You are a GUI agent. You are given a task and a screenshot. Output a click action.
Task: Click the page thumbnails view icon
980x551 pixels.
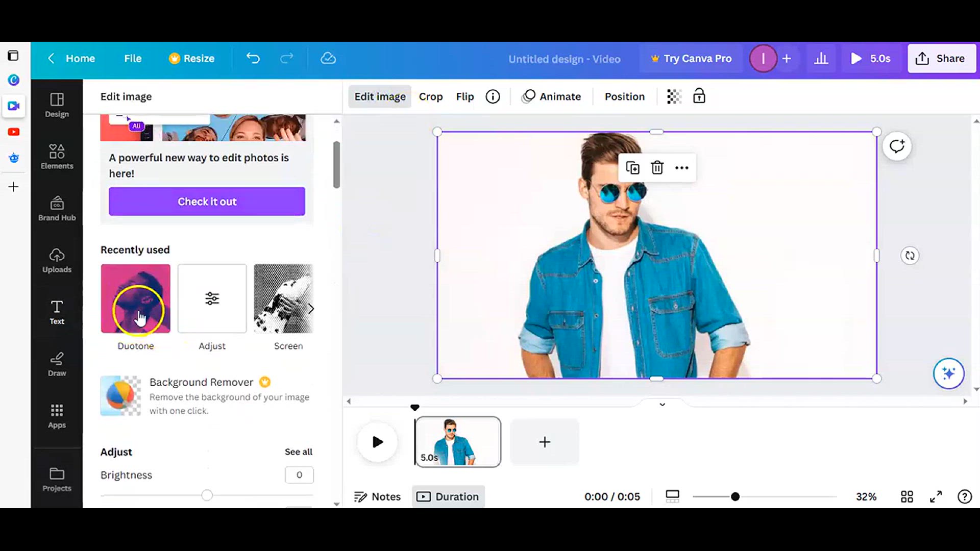click(x=673, y=496)
